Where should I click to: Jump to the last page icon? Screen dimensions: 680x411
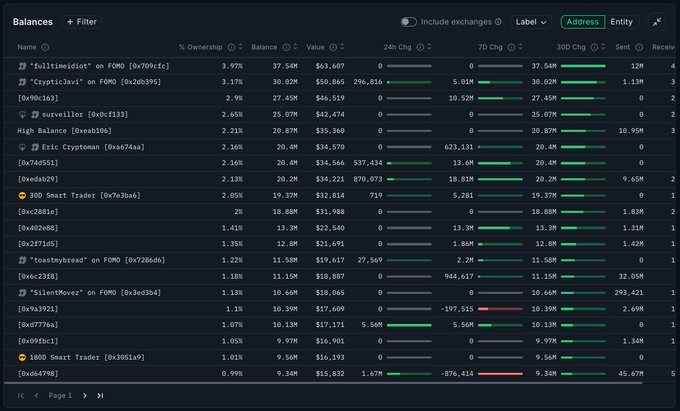100,395
